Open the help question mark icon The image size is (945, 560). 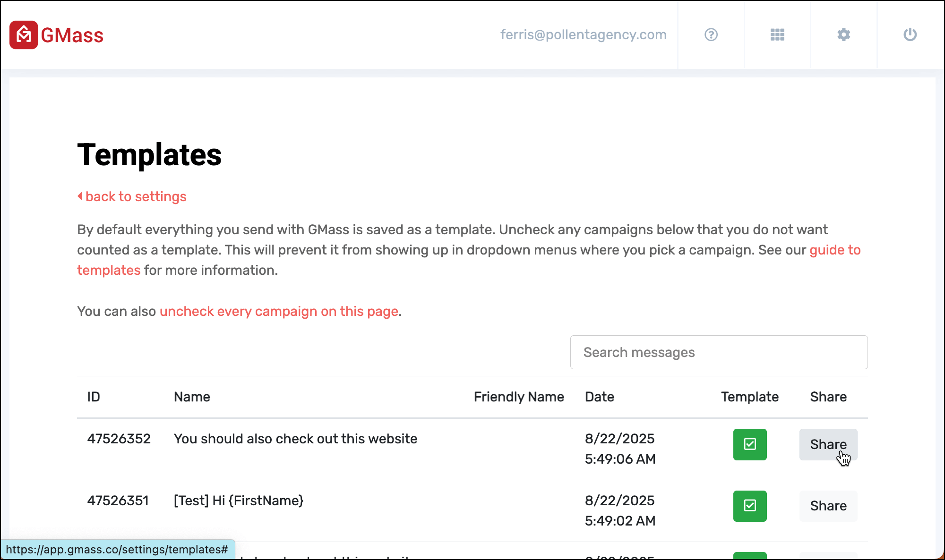[711, 35]
